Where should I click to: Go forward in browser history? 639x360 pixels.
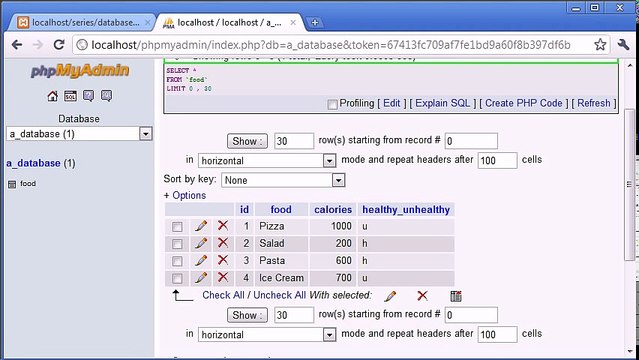click(x=38, y=44)
